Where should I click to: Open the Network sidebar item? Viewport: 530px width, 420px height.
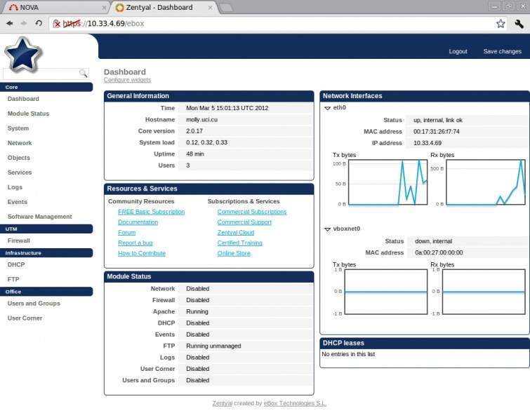point(20,143)
